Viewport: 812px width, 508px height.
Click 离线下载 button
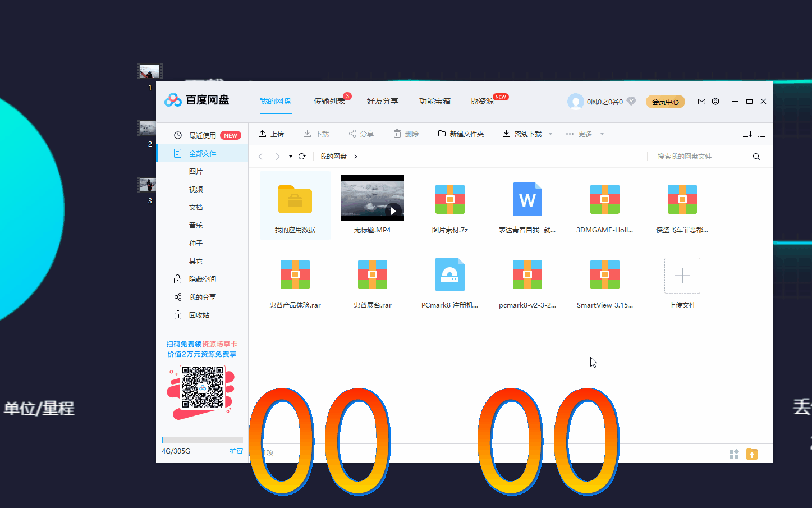522,134
